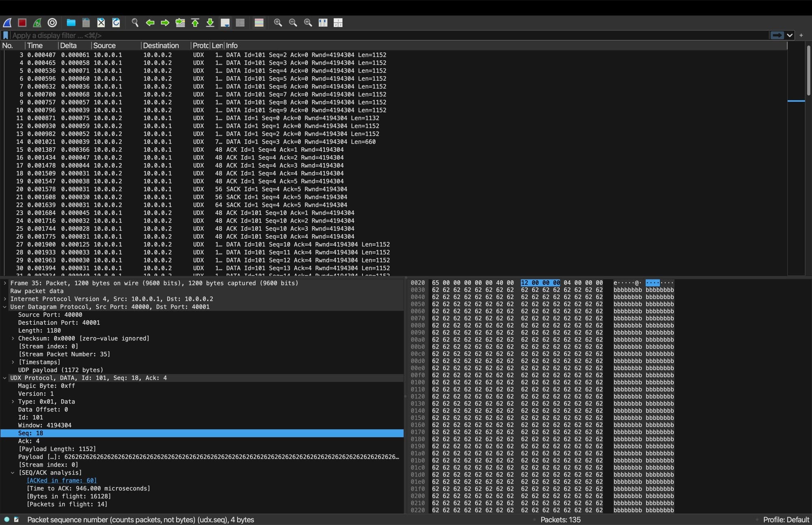Screen dimensions: 812x525
Task: Open capture file properties status icon
Action: tap(16, 519)
